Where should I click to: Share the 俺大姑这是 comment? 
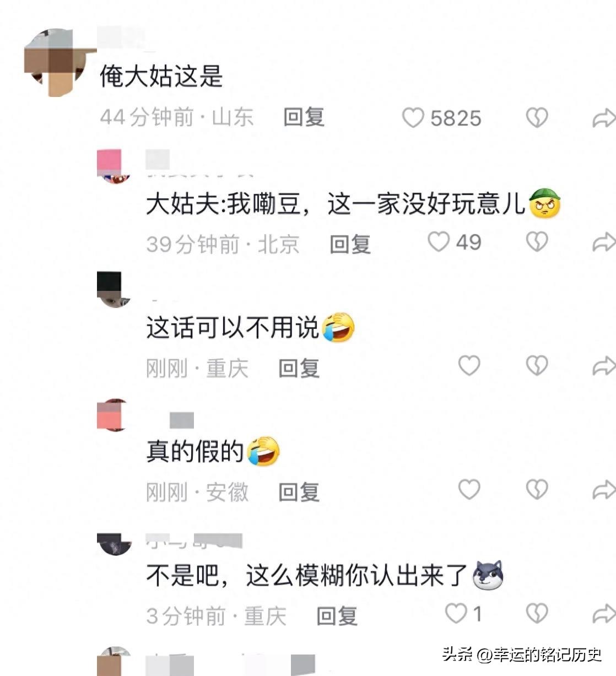pyautogui.click(x=603, y=117)
